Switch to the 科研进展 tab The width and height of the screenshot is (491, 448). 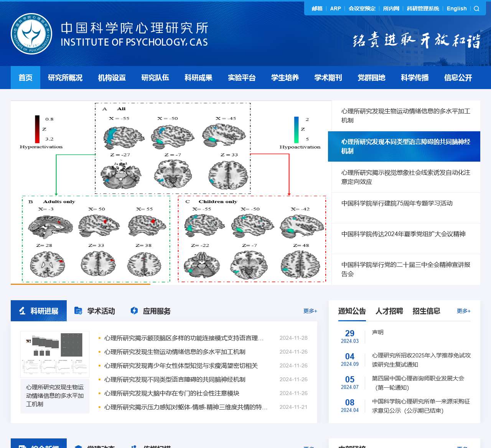[x=39, y=311]
